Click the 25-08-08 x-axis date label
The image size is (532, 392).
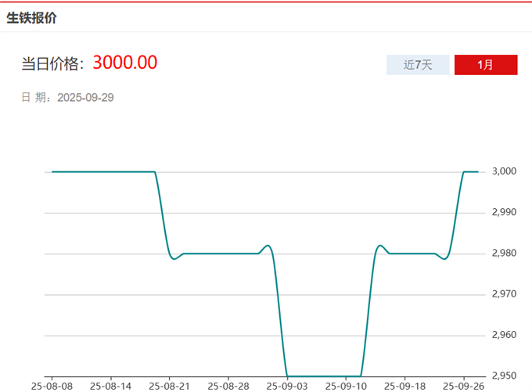pos(52,386)
